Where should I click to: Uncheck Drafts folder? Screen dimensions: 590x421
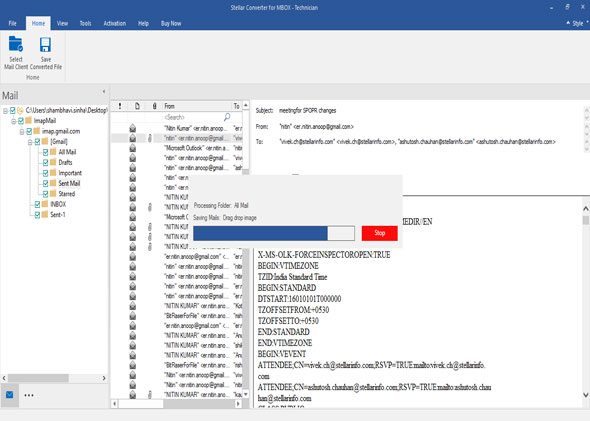point(46,163)
